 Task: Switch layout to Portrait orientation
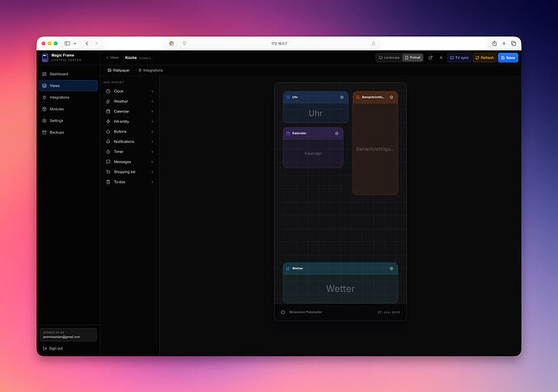(x=412, y=57)
